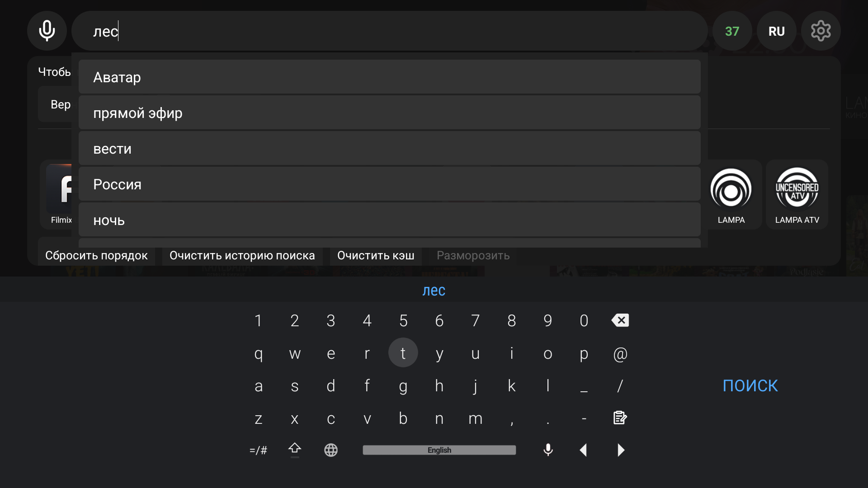Click the Разморозить button

point(473,256)
